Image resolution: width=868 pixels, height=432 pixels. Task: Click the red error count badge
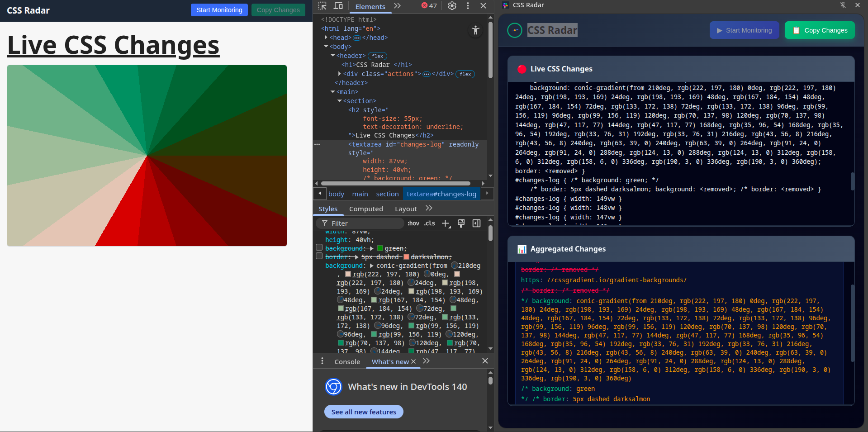tap(429, 6)
